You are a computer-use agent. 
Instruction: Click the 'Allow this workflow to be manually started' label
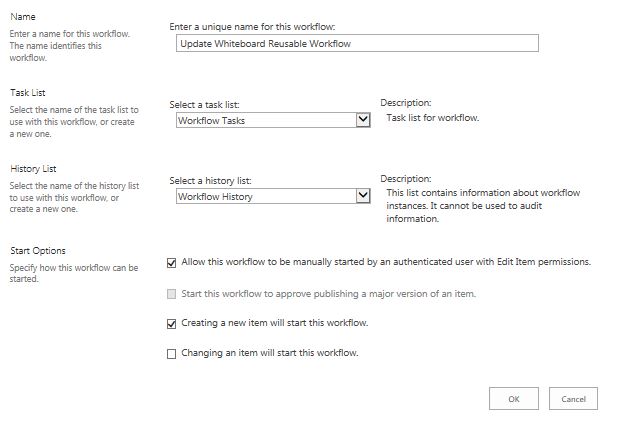pos(386,262)
